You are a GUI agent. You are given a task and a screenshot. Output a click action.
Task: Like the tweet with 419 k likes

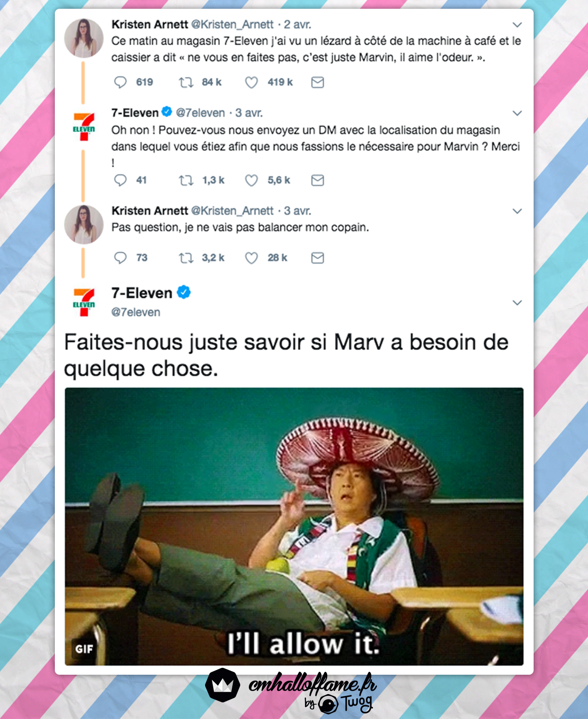(251, 83)
